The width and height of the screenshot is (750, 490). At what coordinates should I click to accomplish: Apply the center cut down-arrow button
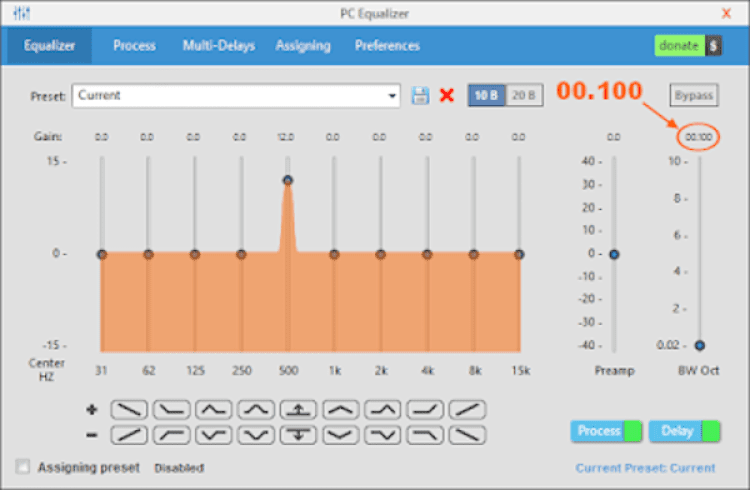coord(298,435)
